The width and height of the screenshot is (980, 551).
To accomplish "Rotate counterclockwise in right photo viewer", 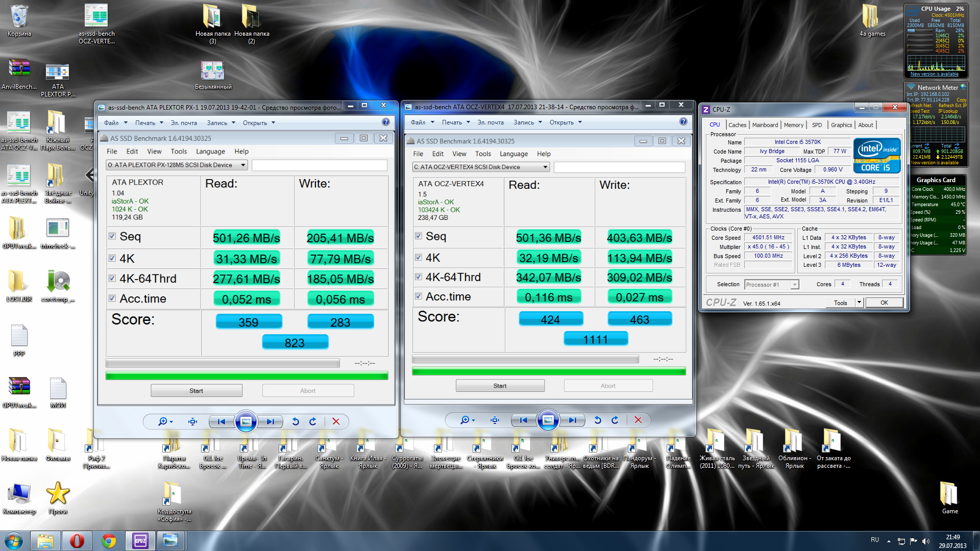I will 598,420.
